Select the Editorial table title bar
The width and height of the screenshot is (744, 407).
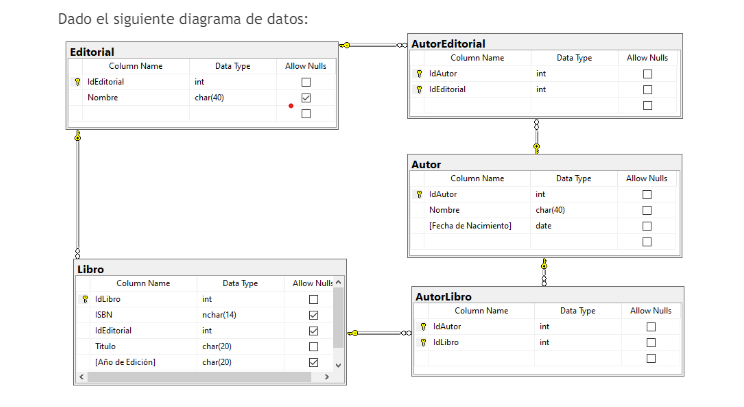tap(202, 52)
